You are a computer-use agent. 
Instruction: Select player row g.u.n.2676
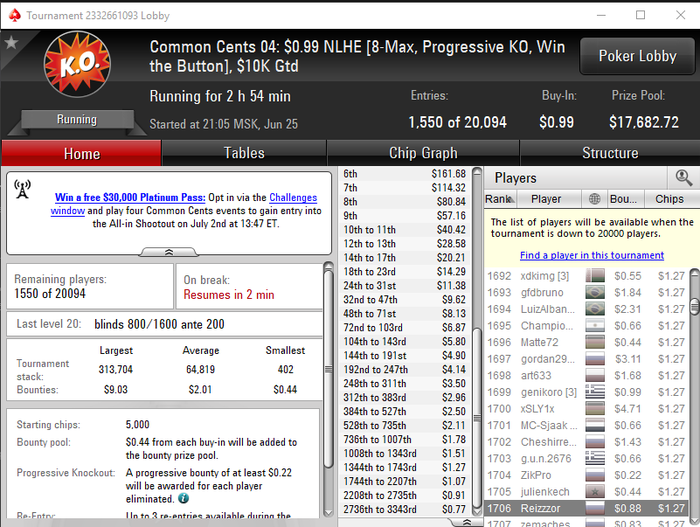pyautogui.click(x=586, y=458)
